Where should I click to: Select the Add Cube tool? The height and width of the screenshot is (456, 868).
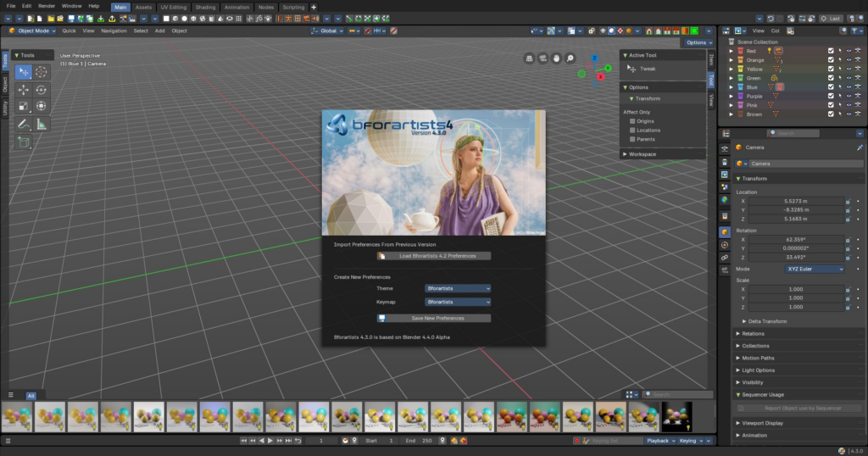click(x=23, y=142)
